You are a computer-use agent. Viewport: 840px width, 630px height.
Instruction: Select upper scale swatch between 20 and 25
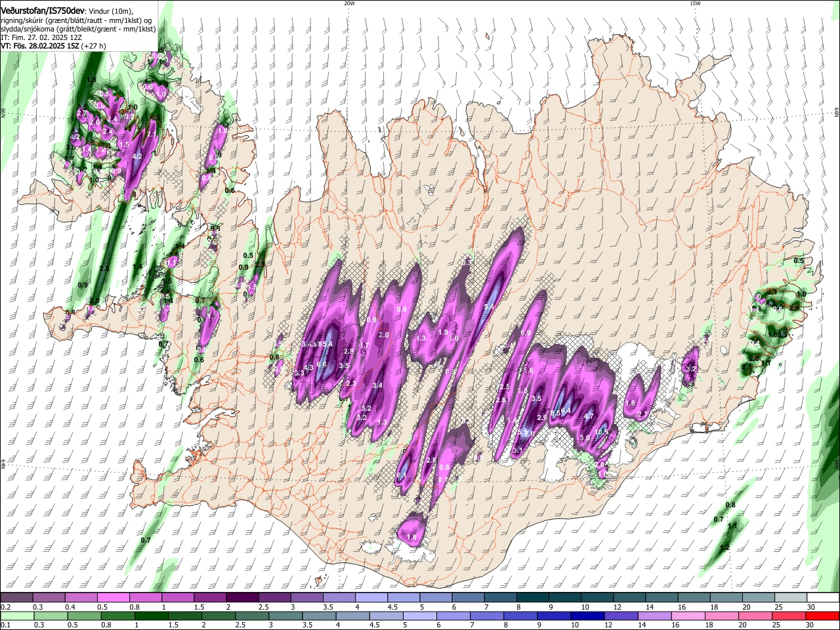(x=759, y=597)
